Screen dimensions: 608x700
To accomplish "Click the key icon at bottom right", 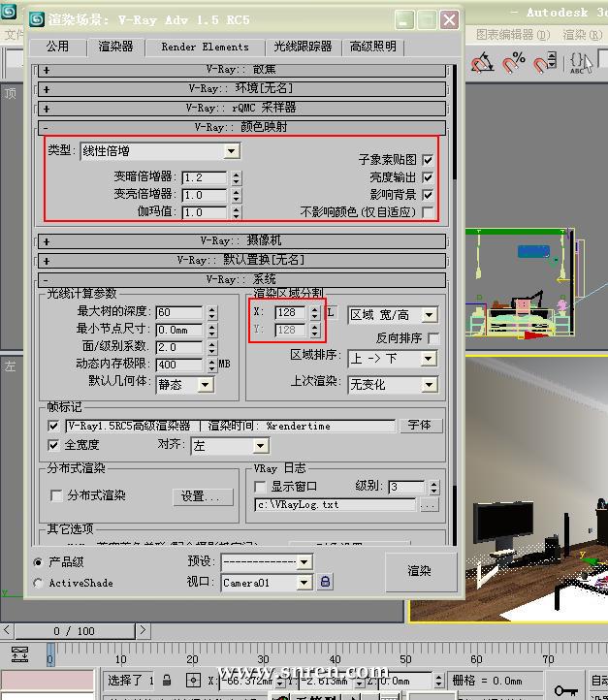I will point(564,690).
